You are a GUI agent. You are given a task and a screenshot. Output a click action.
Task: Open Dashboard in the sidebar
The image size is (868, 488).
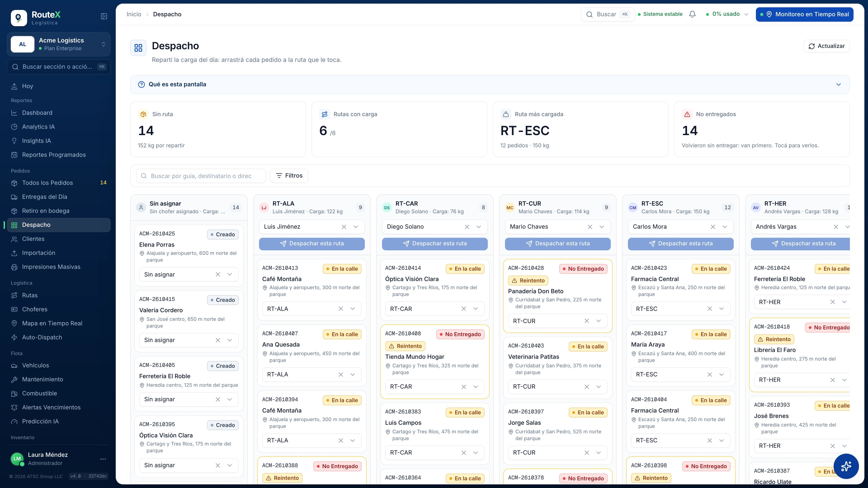(59, 113)
